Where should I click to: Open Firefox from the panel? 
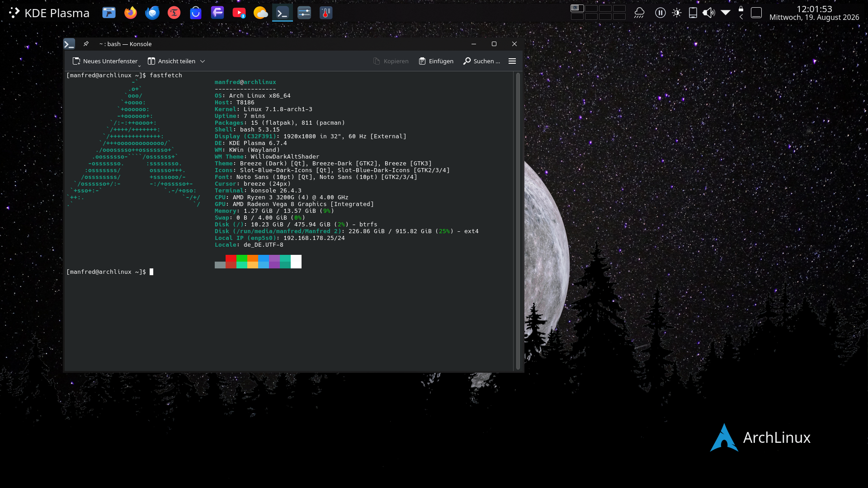coord(131,13)
